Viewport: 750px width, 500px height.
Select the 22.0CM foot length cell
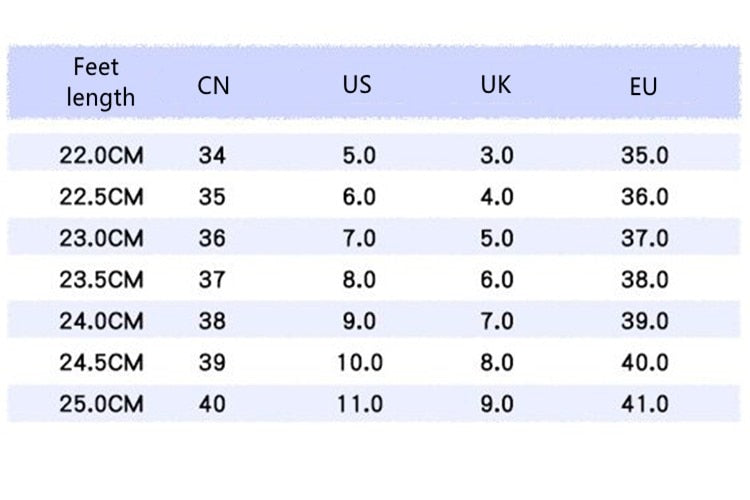101,156
